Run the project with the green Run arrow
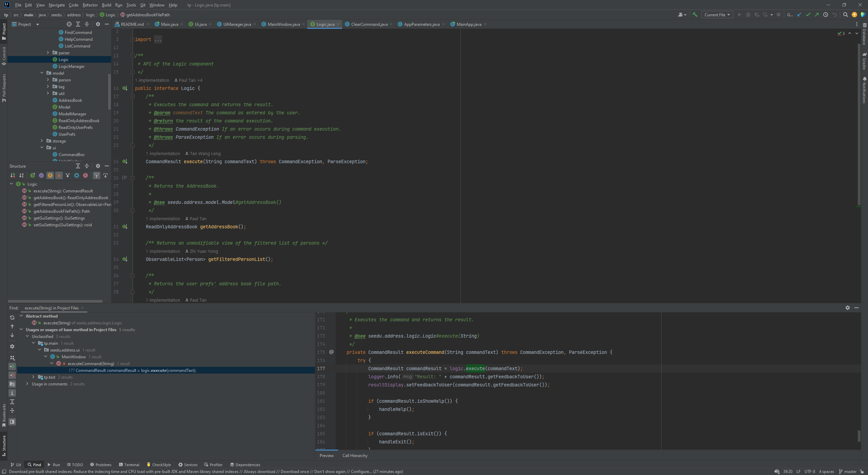 coord(739,15)
